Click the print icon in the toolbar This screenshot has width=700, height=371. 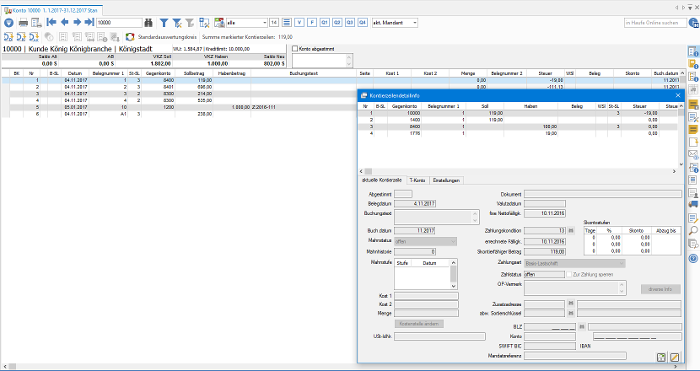23,23
